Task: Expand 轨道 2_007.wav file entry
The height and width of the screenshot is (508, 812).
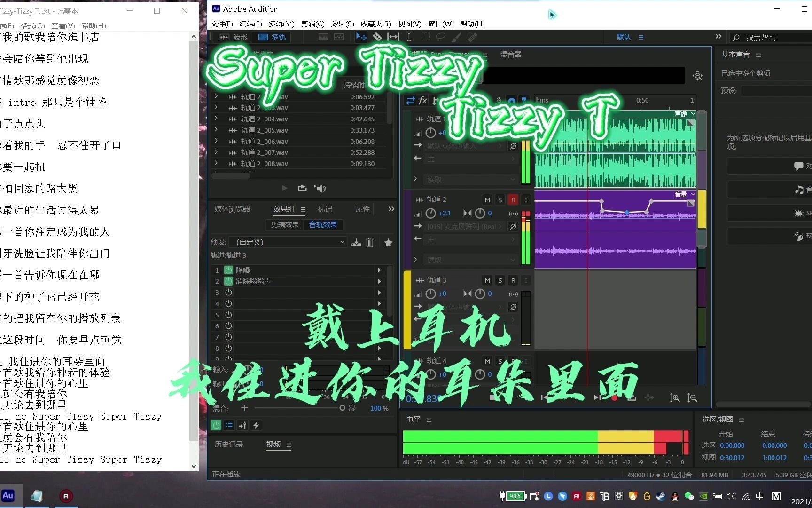Action: click(216, 152)
